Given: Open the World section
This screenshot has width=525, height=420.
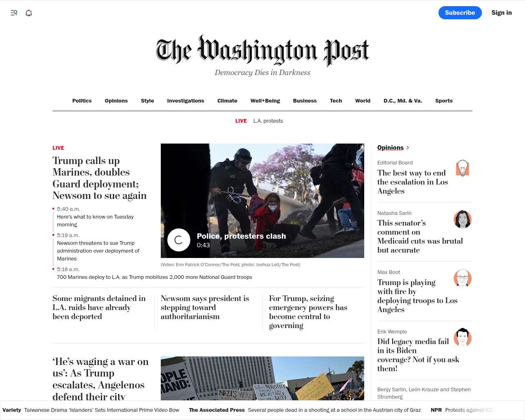Looking at the screenshot, I should coord(363,101).
